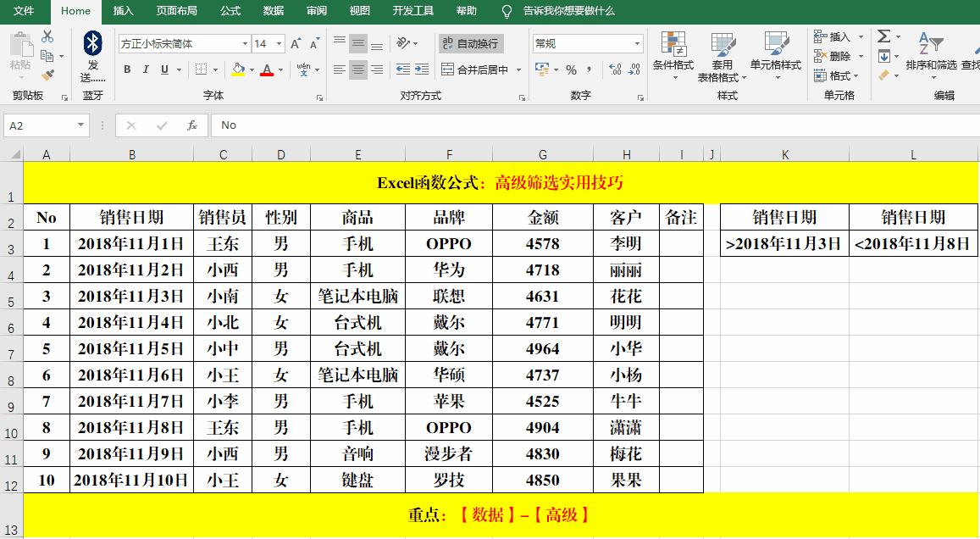
Task: Open the 公式 ribbon tab
Action: [230, 11]
